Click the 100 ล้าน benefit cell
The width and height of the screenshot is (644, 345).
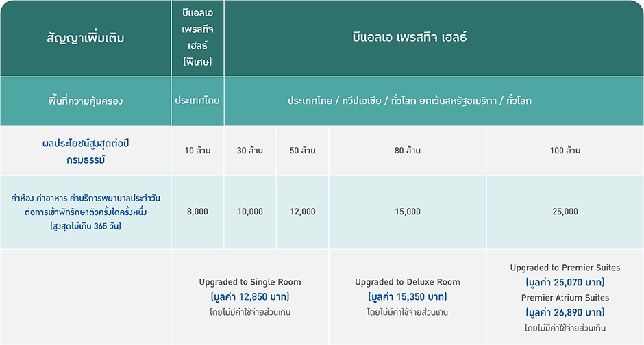point(565,151)
